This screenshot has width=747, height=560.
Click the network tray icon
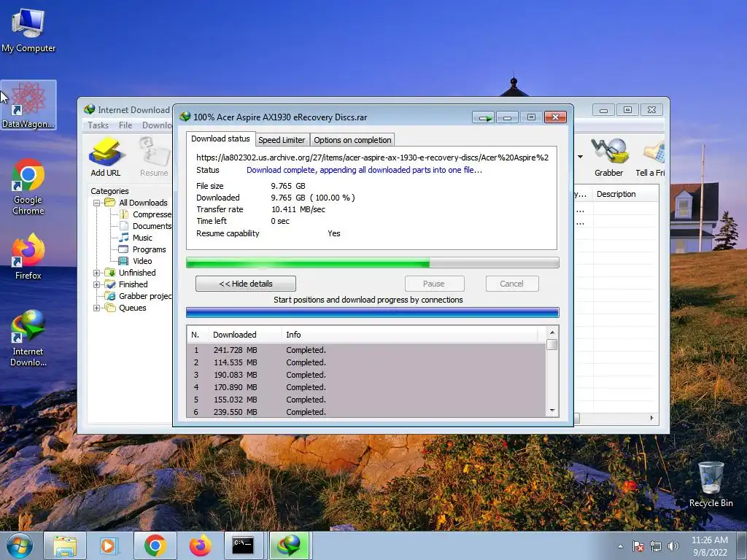click(x=656, y=545)
